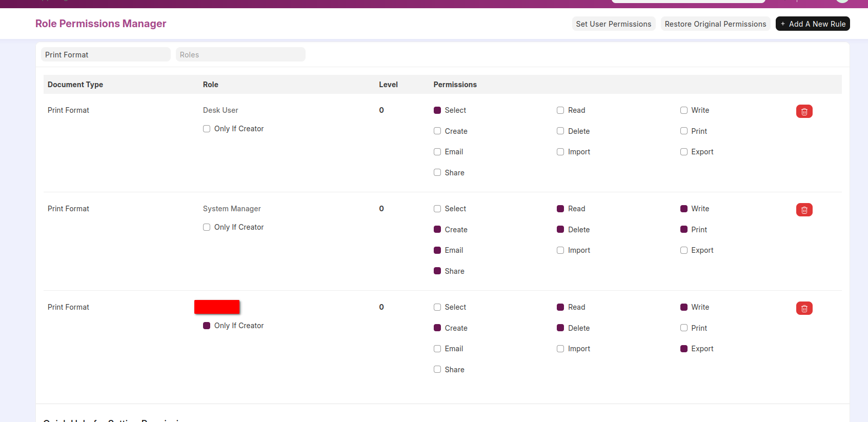The width and height of the screenshot is (868, 422).
Task: Delete the System Manager permission rule
Action: pyautogui.click(x=804, y=210)
